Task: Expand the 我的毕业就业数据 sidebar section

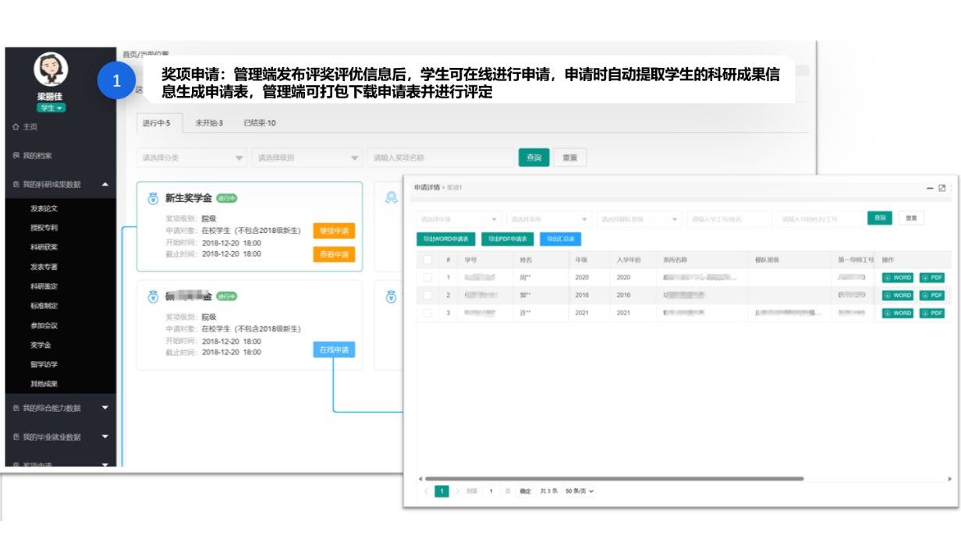Action: click(61, 437)
